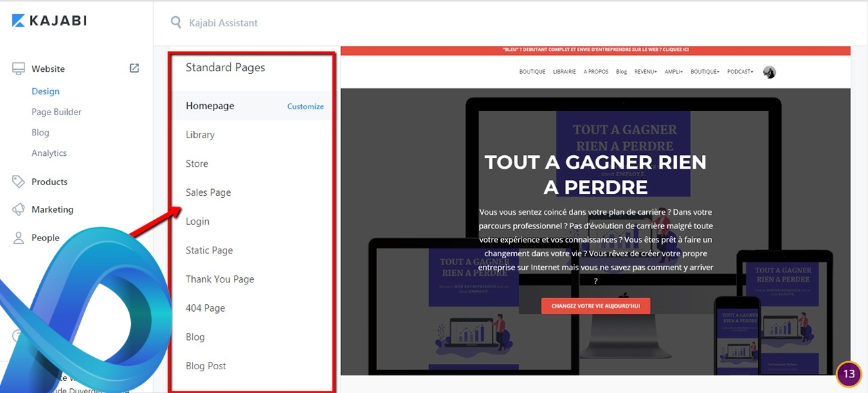
Task: Open website in new tab icon
Action: [134, 68]
